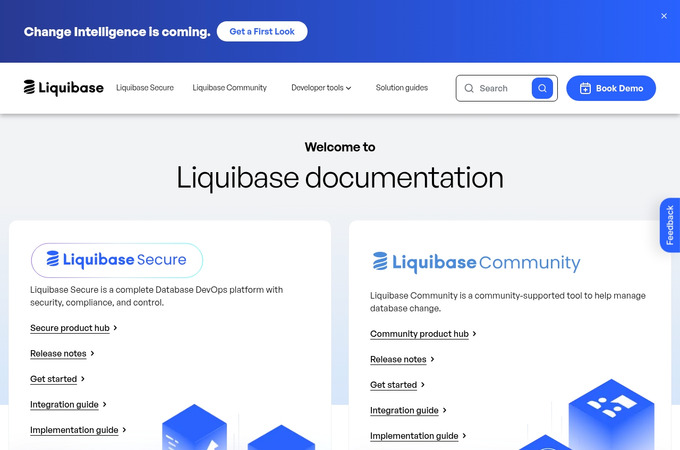
Task: Click the gray magnifier icon in search box
Action: point(469,88)
